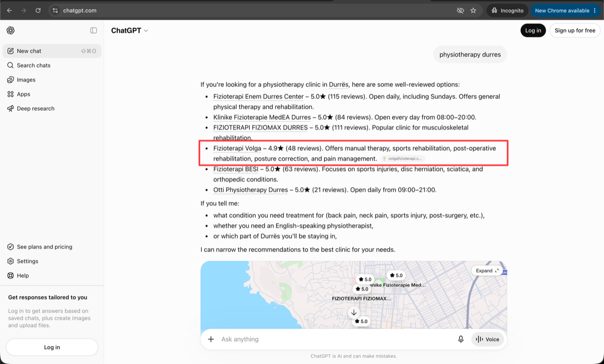Click the microphone dictation icon
The width and height of the screenshot is (604, 364).
point(461,339)
